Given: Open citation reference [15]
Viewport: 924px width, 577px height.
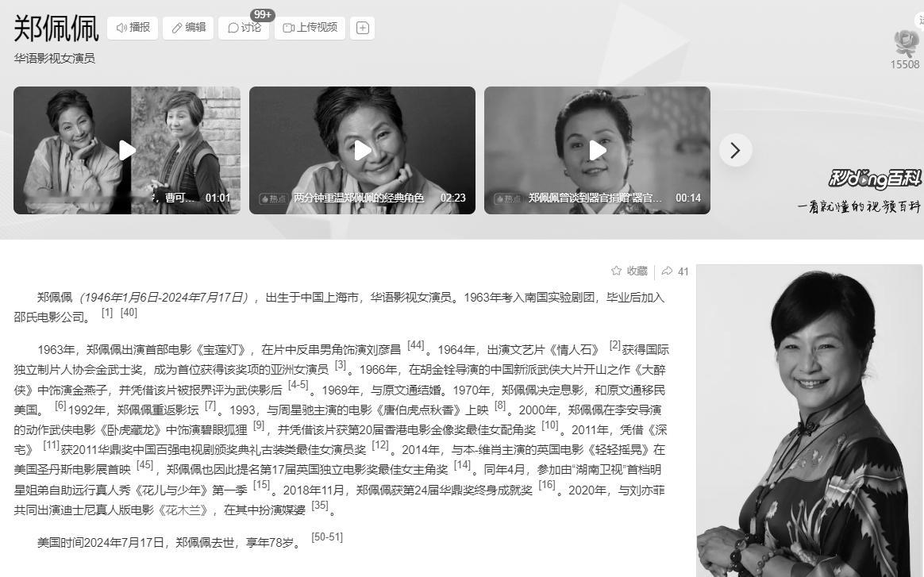Looking at the screenshot, I should [x=262, y=486].
